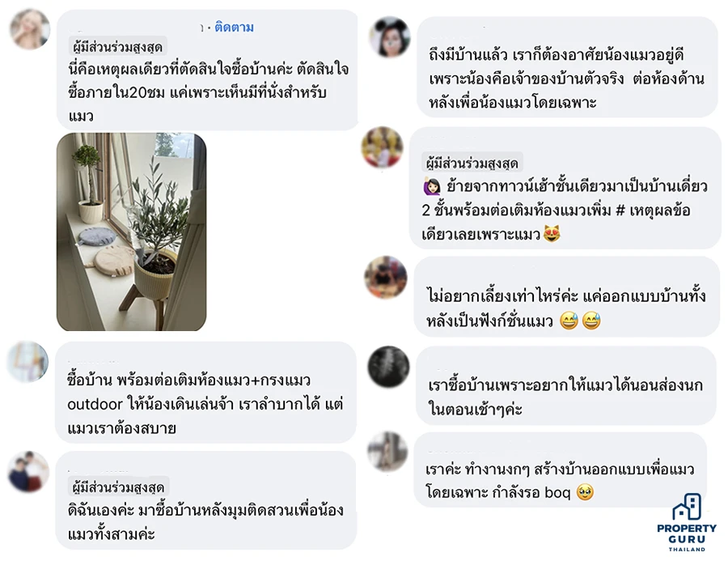Image resolution: width=728 pixels, height=561 pixels.
Task: Click the woman raising hand emoji
Action: pyautogui.click(x=432, y=186)
